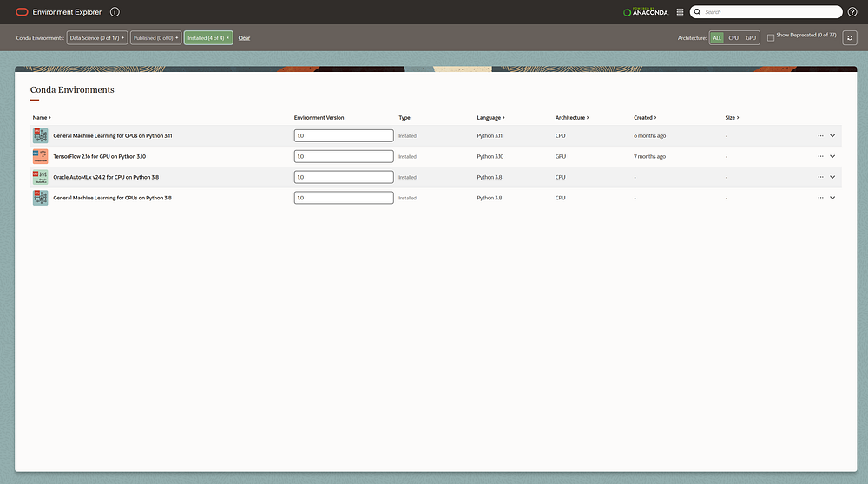Select the ALL architecture filter
The height and width of the screenshot is (484, 868).
(x=717, y=37)
